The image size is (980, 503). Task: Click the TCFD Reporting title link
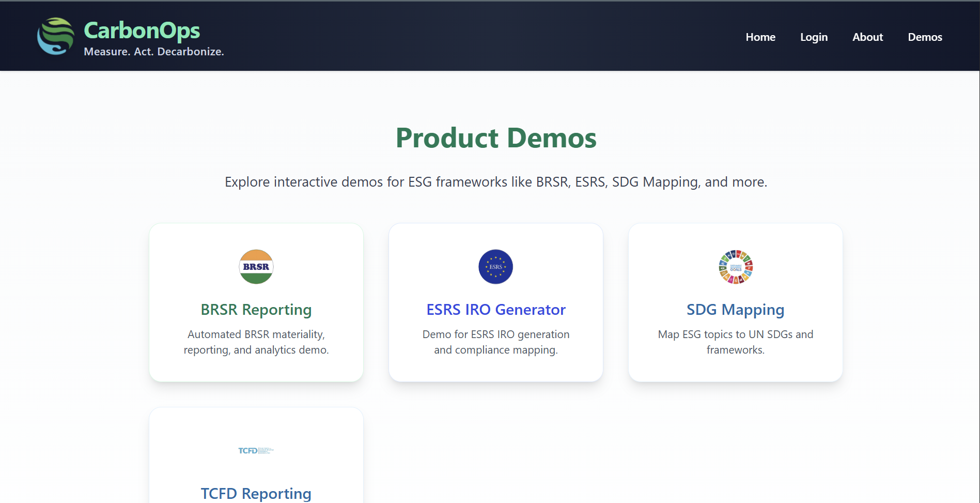pyautogui.click(x=256, y=493)
